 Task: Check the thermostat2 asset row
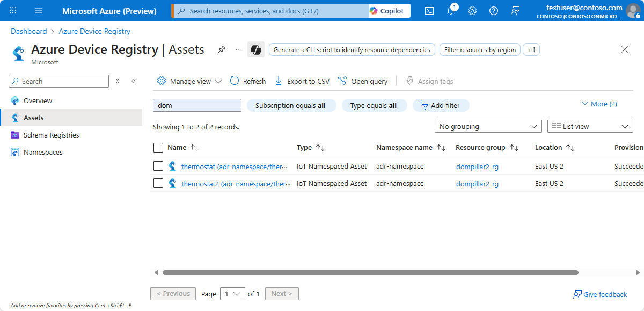(158, 183)
